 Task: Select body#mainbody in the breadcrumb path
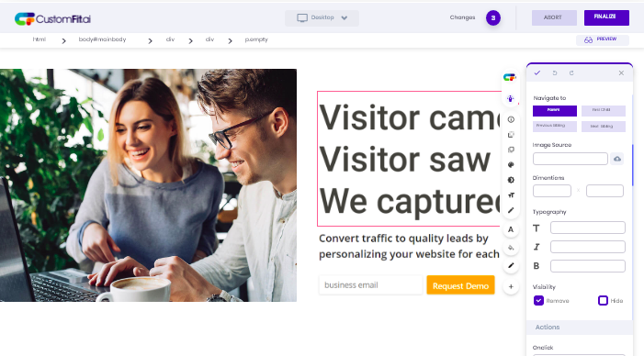pyautogui.click(x=102, y=39)
